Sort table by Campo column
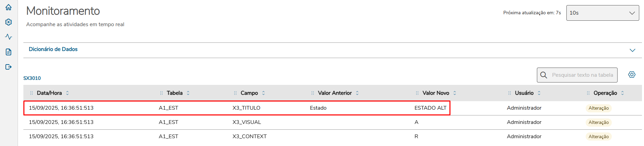Viewport: 644px width, 146px height. [x=263, y=93]
